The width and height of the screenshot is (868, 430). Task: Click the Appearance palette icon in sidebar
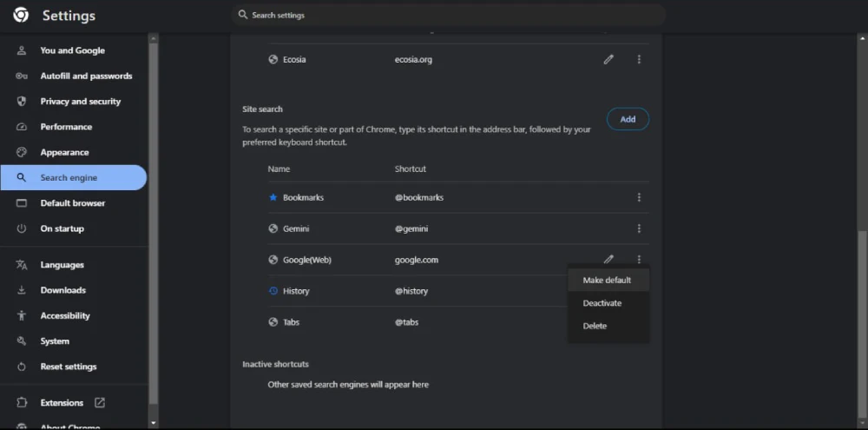22,152
